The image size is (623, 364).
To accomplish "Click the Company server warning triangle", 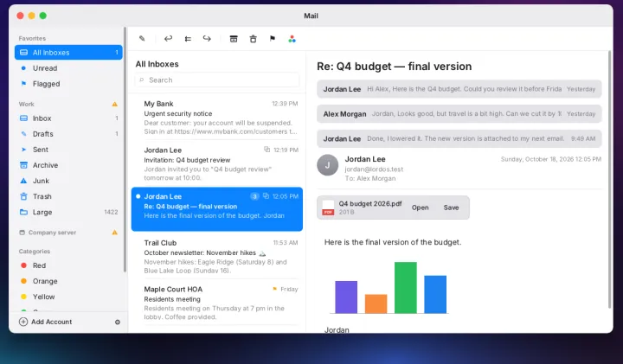I will tap(114, 233).
